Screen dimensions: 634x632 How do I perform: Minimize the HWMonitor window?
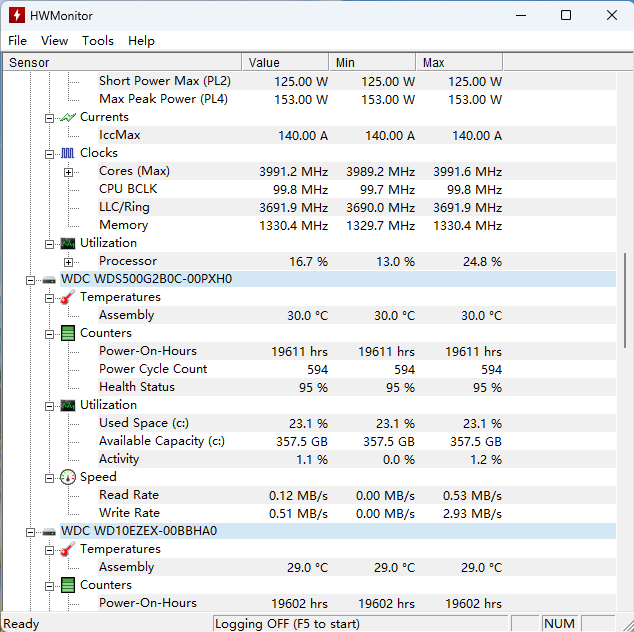coord(521,15)
